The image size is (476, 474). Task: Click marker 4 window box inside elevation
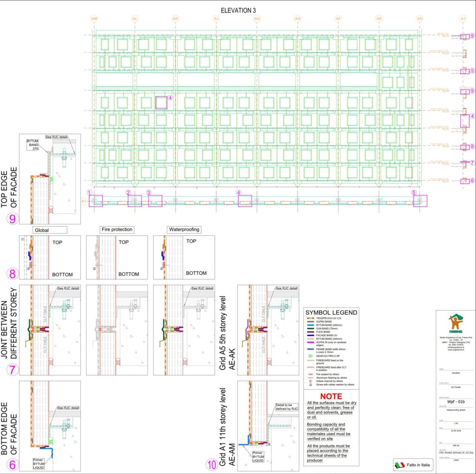(x=161, y=103)
